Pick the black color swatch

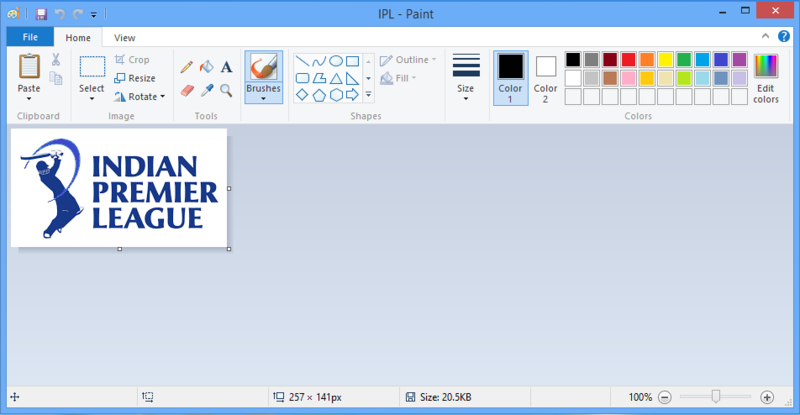(573, 60)
